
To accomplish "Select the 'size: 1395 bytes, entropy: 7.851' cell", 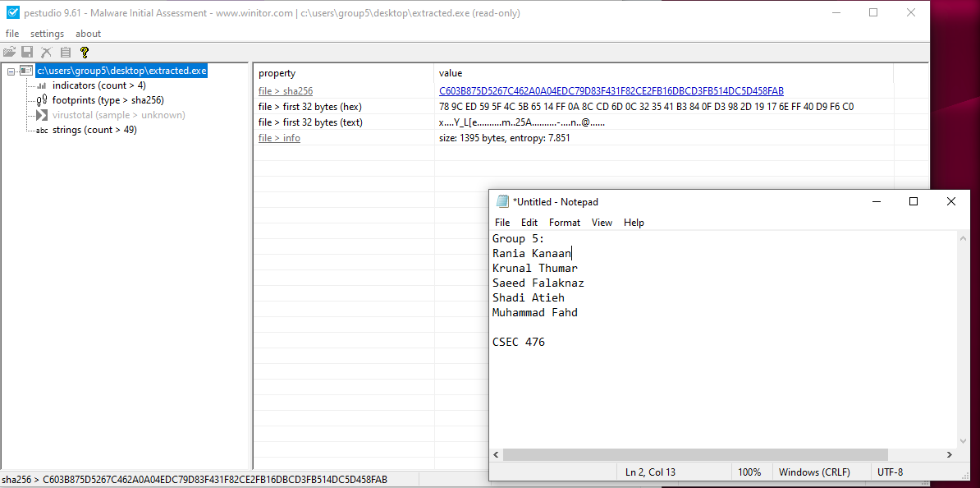I will coord(505,138).
